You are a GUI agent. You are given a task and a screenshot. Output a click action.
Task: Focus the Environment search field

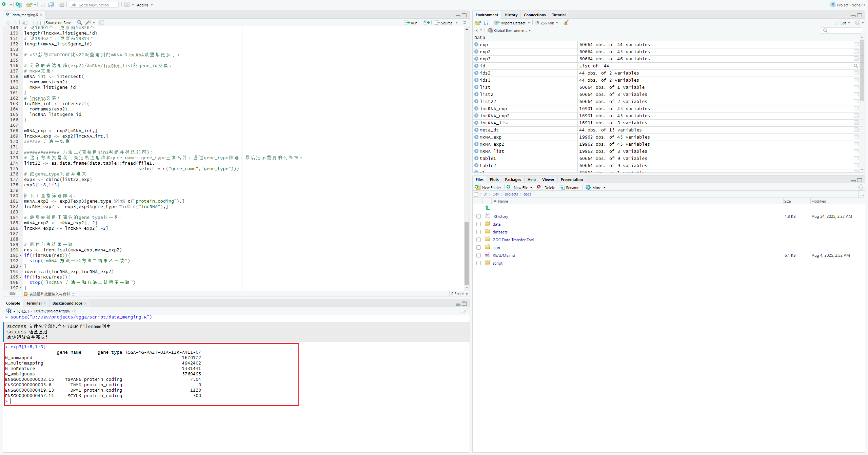pyautogui.click(x=842, y=30)
